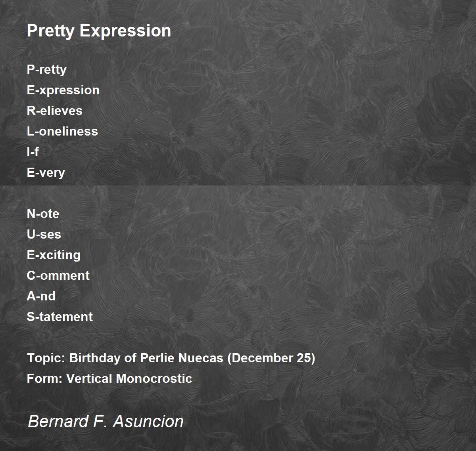This screenshot has height=451, width=476.
Task: Click the E-very line
Action: point(46,173)
